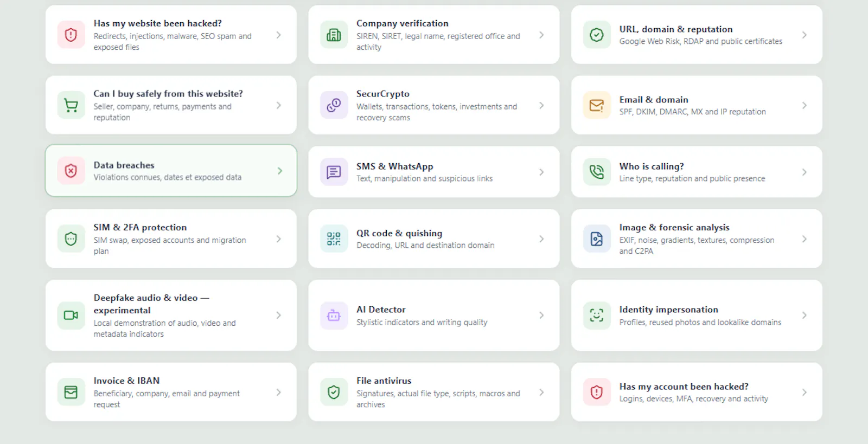The height and width of the screenshot is (444, 868).
Task: Open chevron on Data breaches card
Action: (x=280, y=171)
